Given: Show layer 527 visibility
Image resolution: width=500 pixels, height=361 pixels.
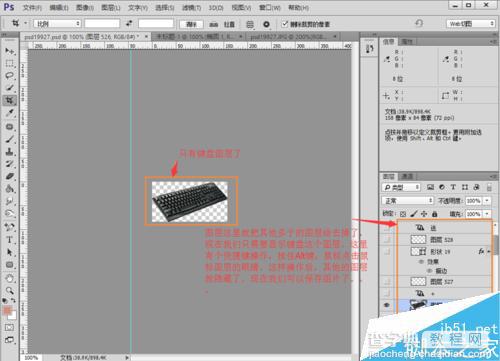Looking at the screenshot, I should tap(387, 282).
